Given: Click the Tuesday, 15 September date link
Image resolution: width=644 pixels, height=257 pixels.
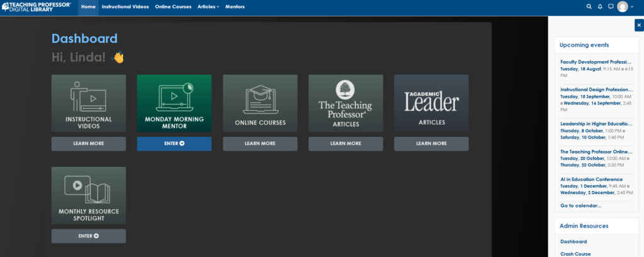Looking at the screenshot, I should pyautogui.click(x=586, y=96).
